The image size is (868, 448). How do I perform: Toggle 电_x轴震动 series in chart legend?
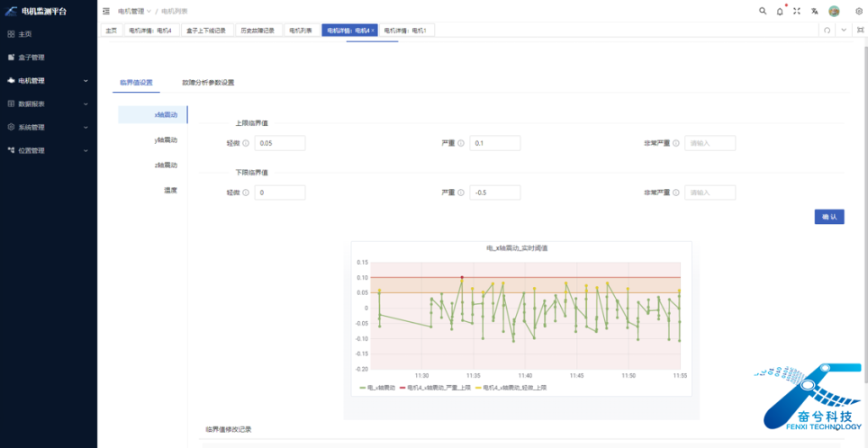(x=382, y=387)
